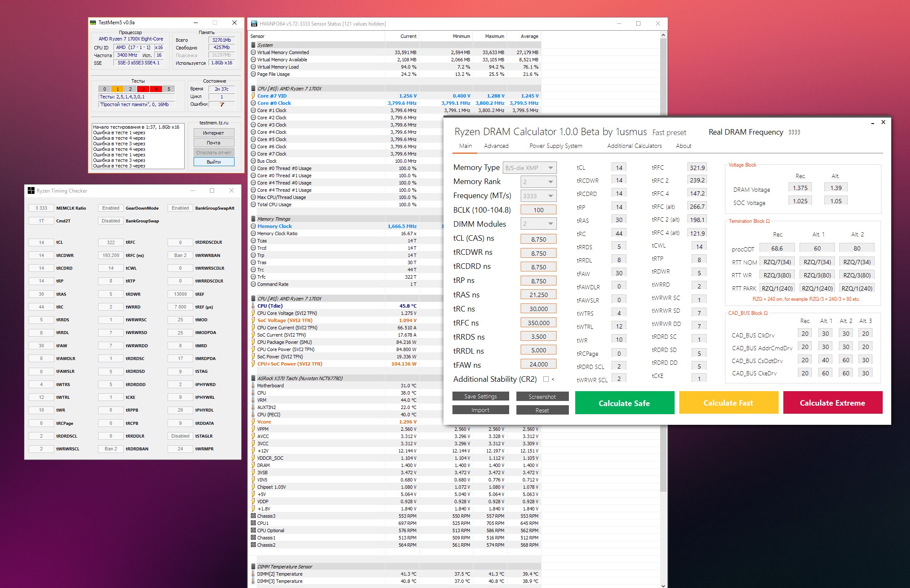Open Power Supply System tab

[555, 146]
